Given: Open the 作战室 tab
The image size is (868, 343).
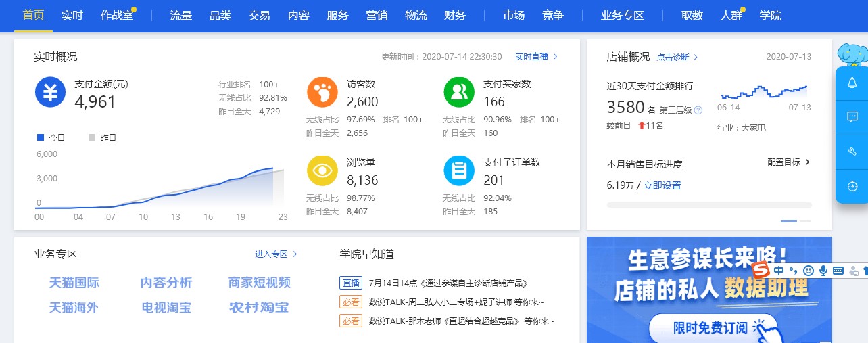Looking at the screenshot, I should 117,15.
